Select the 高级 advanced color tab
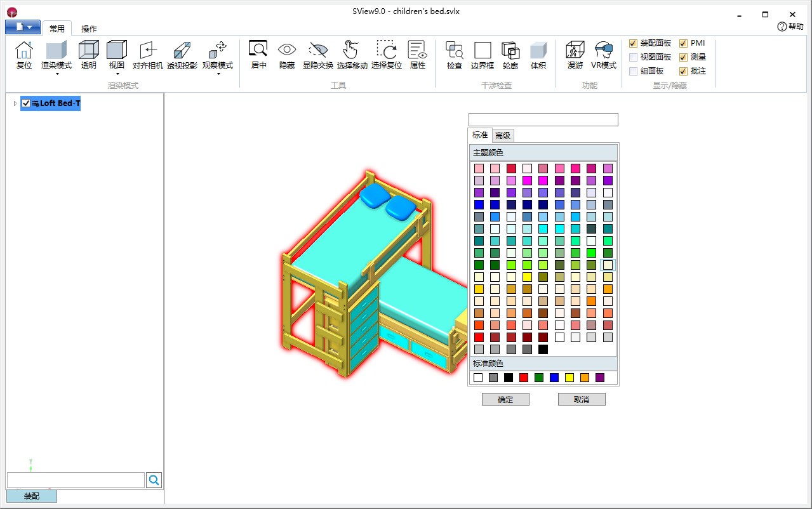 503,135
